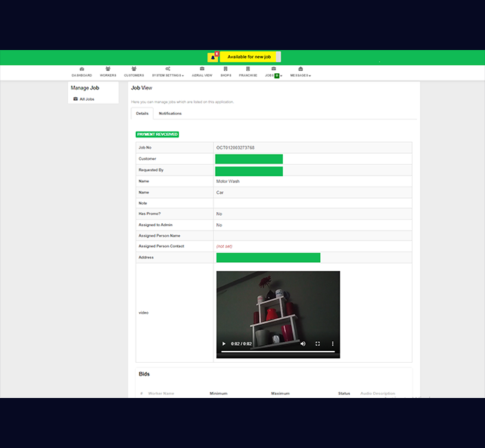Click the video progress bar
The width and height of the screenshot is (485, 448).
pos(278,352)
